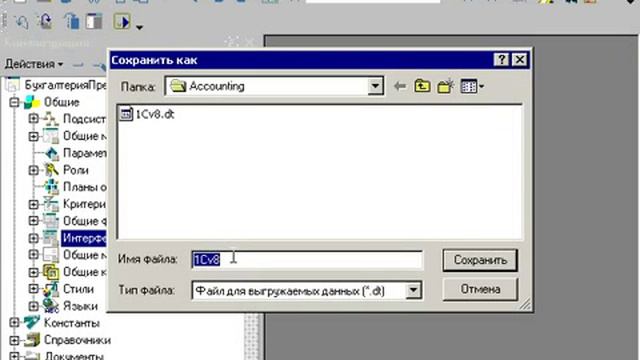Expand the Константы node
The image size is (640, 360).
click(x=14, y=323)
